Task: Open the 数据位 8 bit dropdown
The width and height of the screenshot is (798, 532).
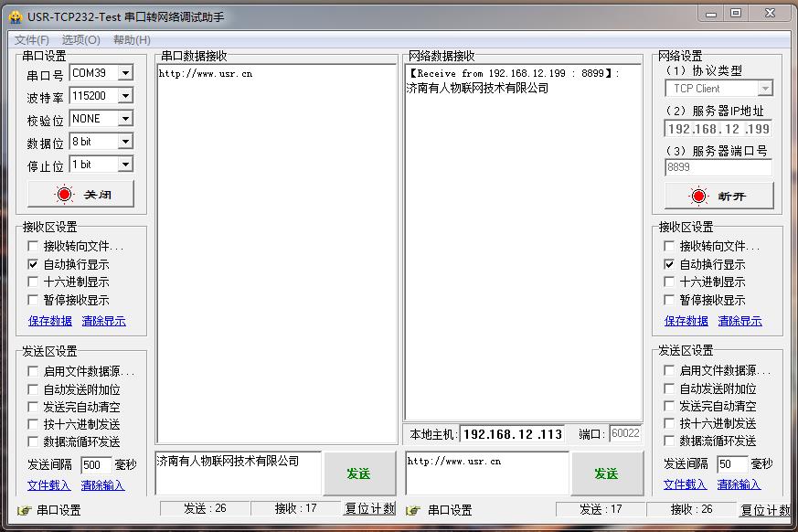Action: pyautogui.click(x=125, y=142)
